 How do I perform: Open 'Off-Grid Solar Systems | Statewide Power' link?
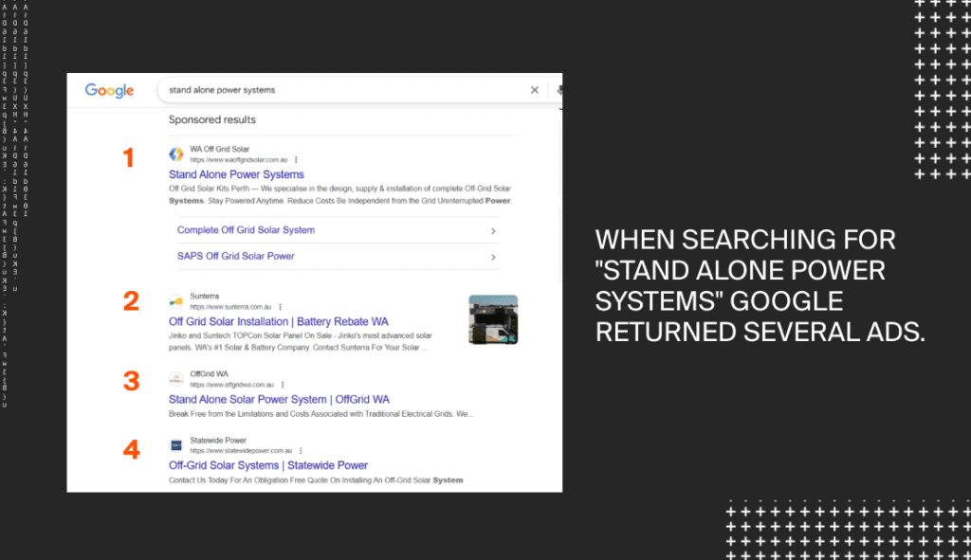coord(268,465)
